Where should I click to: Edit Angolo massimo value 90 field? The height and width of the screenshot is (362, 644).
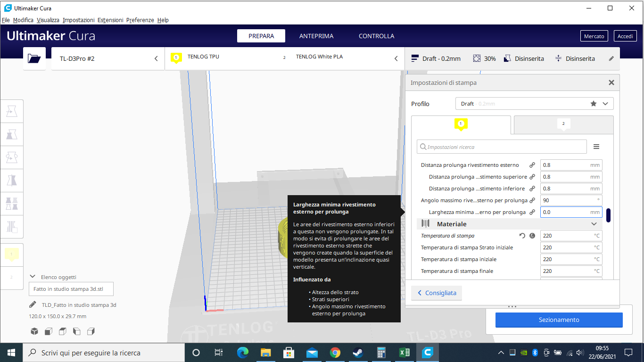click(571, 200)
